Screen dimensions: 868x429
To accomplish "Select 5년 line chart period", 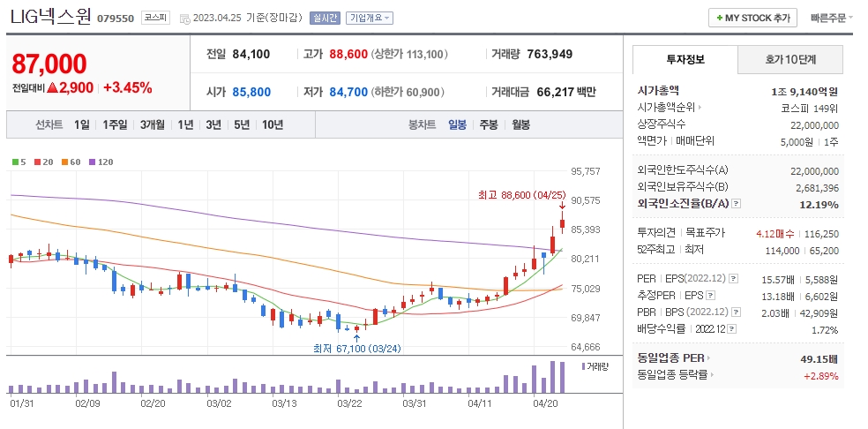I will click(242, 124).
